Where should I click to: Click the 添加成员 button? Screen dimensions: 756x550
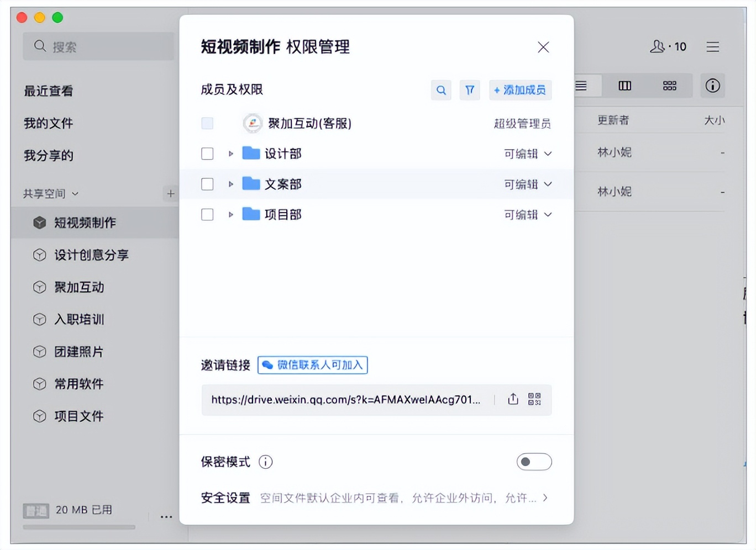(x=520, y=90)
